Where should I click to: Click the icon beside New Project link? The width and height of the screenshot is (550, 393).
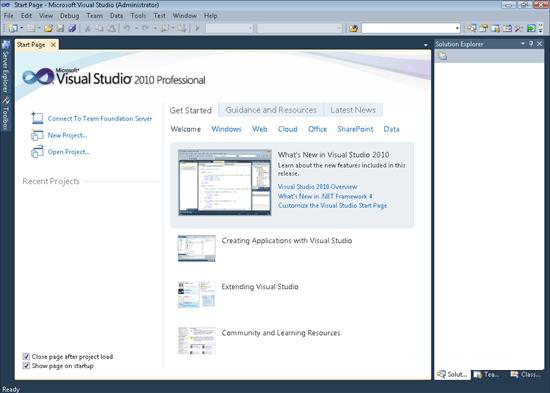37,135
